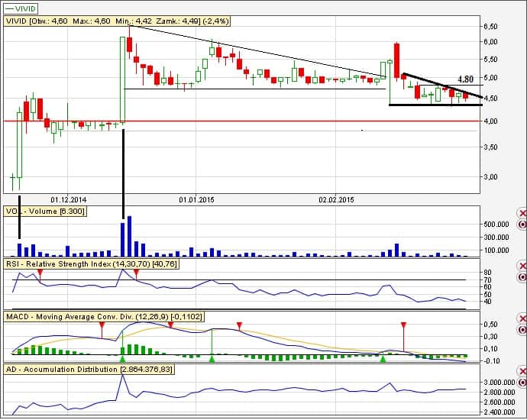
Task: Select the VIVID legend tab
Action: click(x=21, y=8)
